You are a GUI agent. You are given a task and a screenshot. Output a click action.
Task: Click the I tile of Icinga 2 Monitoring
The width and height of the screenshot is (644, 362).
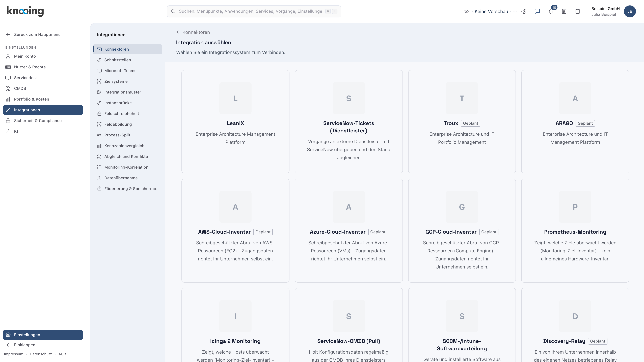235,316
